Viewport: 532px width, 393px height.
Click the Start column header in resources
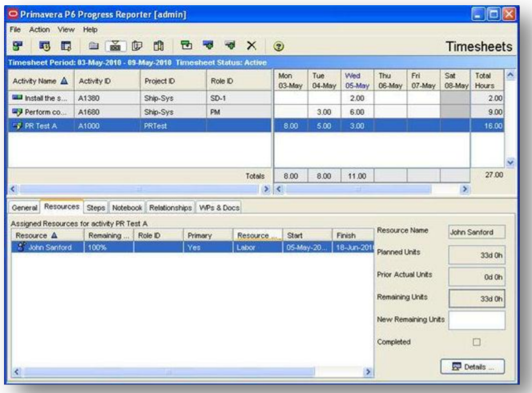pos(307,236)
